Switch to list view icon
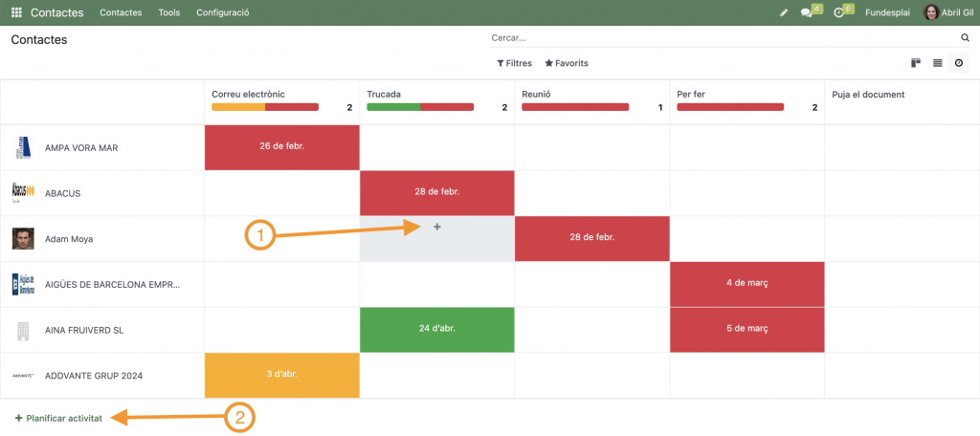This screenshot has width=980, height=436. click(x=937, y=63)
